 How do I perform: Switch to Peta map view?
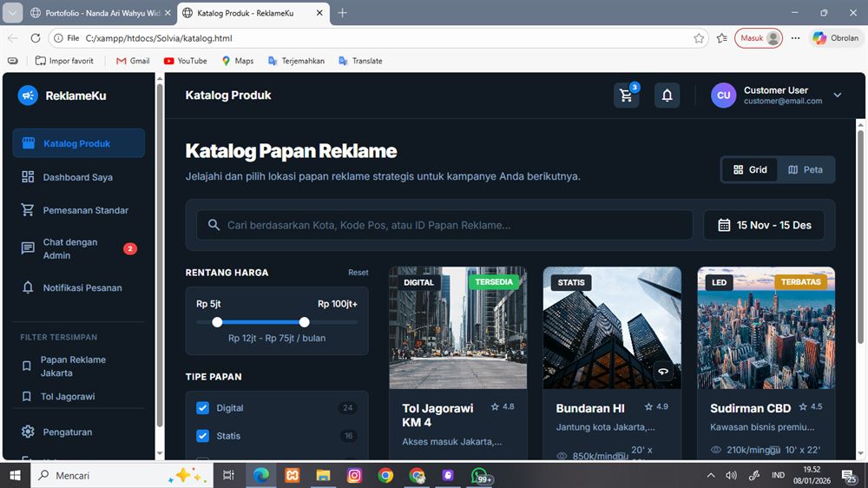[806, 169]
